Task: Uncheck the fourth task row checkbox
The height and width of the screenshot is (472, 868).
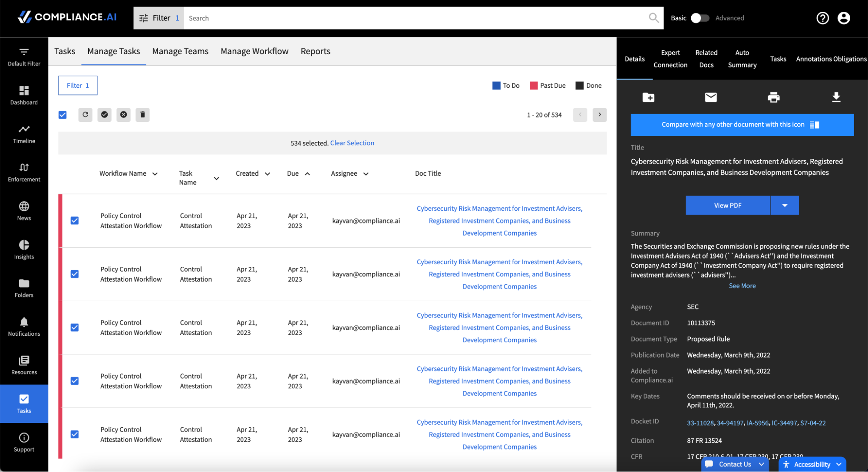Action: [x=75, y=380]
